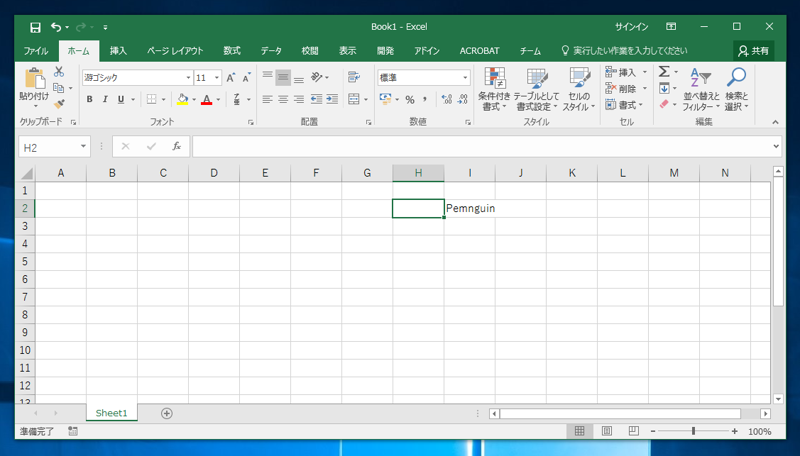Open the number format 標準 dropdown
The width and height of the screenshot is (800, 456).
click(x=465, y=78)
